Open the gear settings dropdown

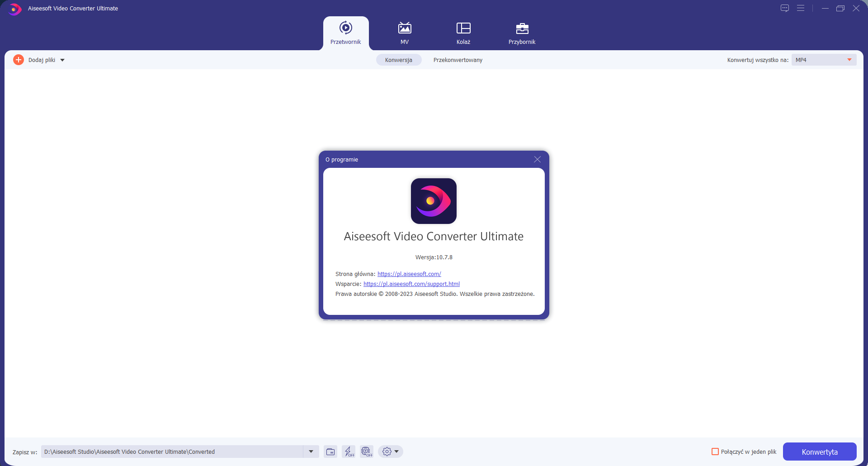click(391, 452)
